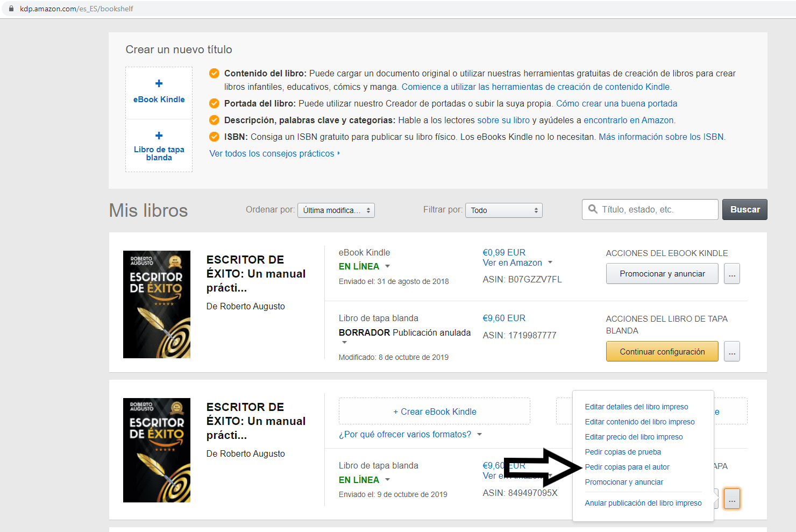This screenshot has width=796, height=532.
Task: Follow the encontrarlo en Amazon link
Action: point(628,120)
